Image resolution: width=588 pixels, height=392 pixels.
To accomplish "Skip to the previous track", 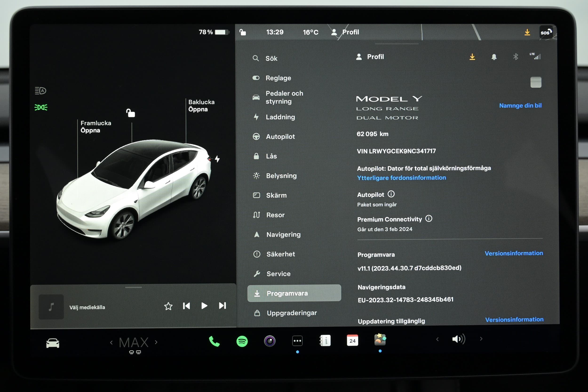I will tap(187, 306).
